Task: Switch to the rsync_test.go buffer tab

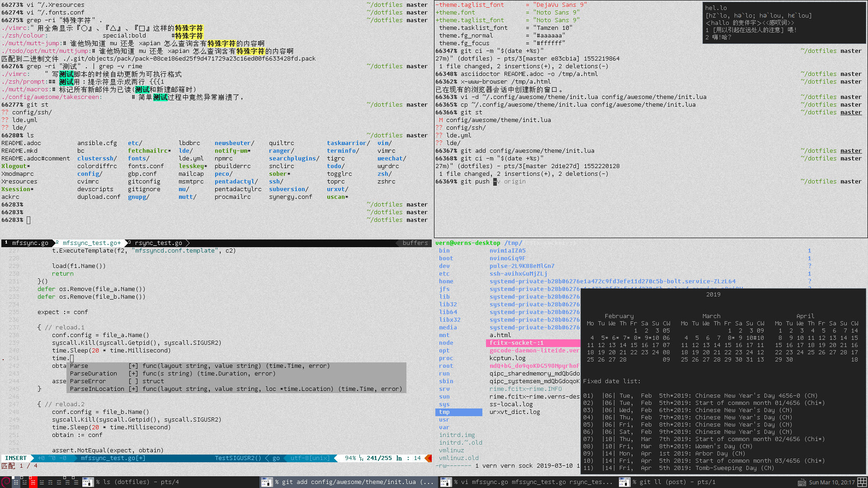Action: click(x=158, y=243)
